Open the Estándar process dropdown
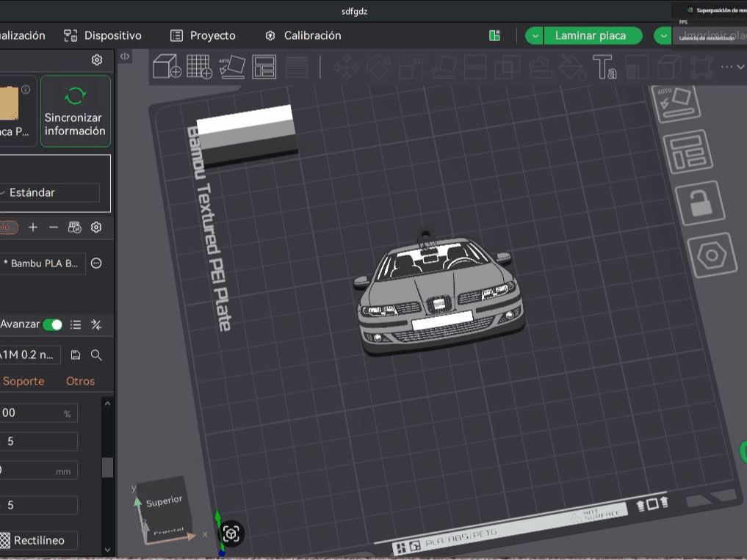The width and height of the screenshot is (747, 560). pyautogui.click(x=49, y=192)
